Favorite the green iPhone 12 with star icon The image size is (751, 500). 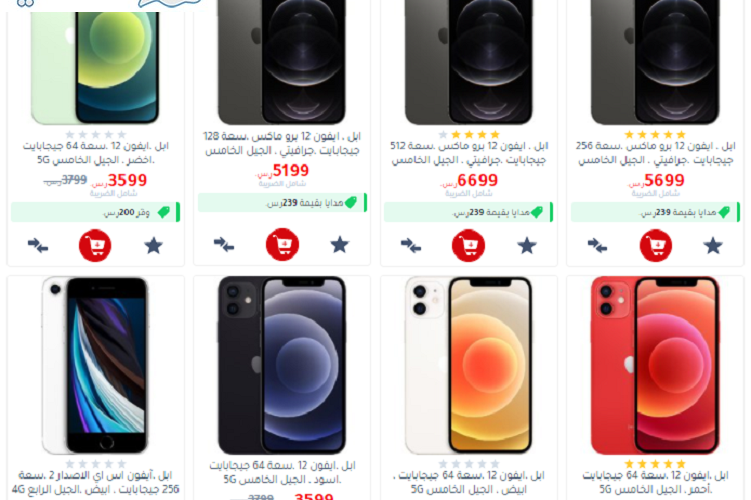tap(154, 246)
